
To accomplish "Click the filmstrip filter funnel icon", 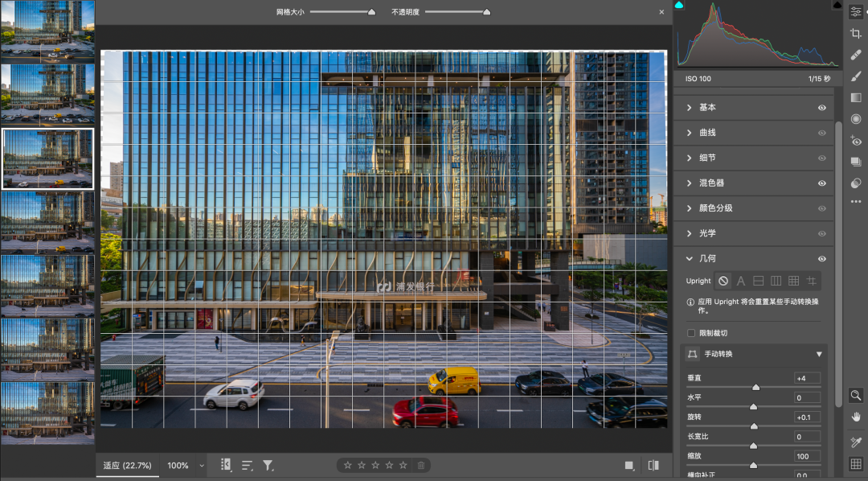I will (x=268, y=465).
